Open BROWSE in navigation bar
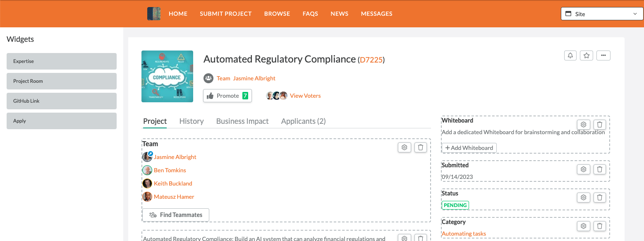 point(277,14)
